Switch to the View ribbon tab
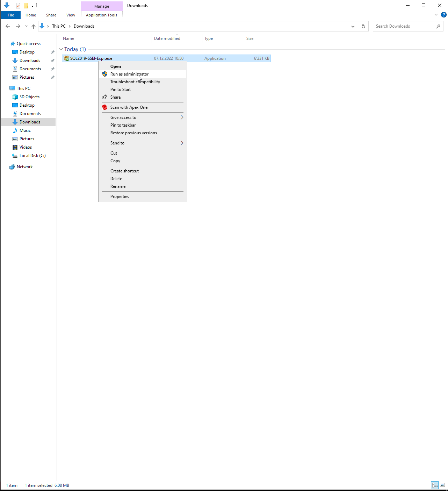 (71, 15)
